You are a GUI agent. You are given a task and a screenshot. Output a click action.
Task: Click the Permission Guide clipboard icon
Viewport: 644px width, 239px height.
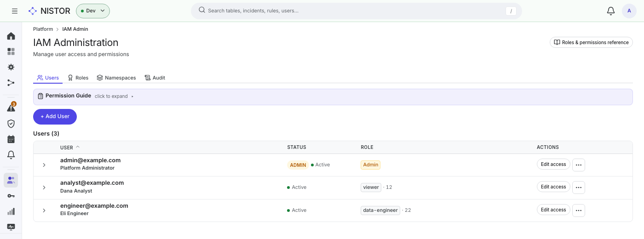pyautogui.click(x=40, y=96)
